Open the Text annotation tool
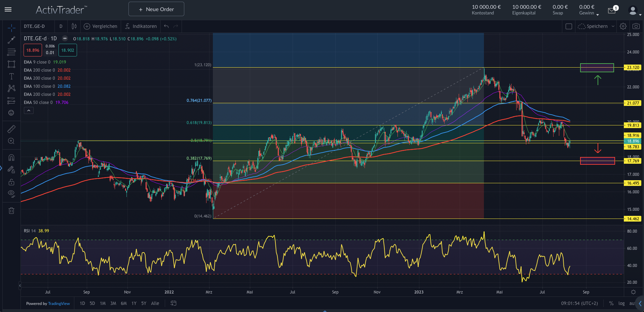This screenshot has height=312, width=644. click(x=11, y=76)
